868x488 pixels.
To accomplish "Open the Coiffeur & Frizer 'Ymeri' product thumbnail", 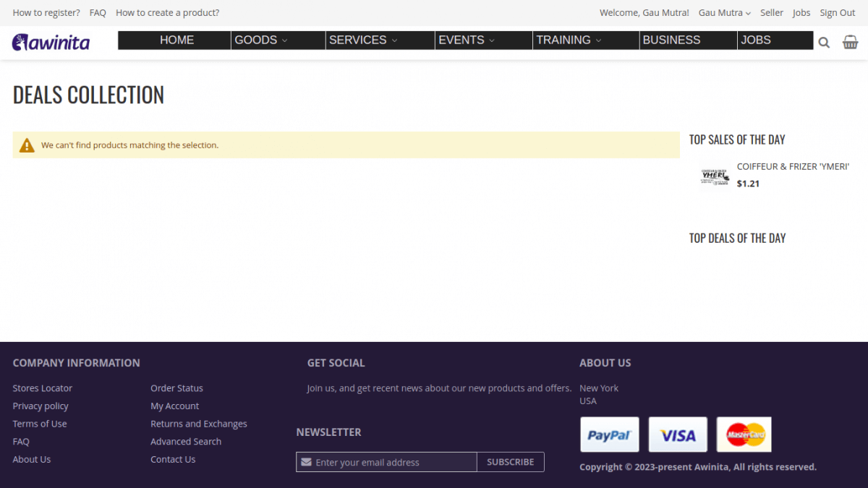I will point(715,176).
